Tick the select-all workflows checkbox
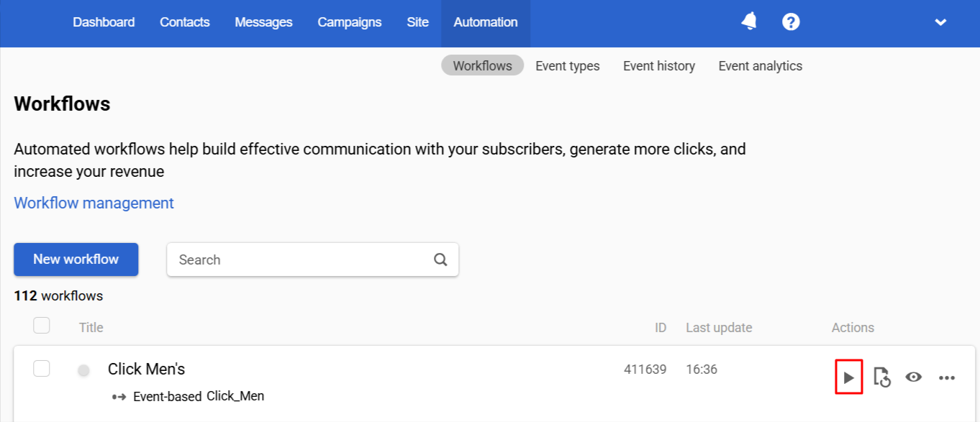The image size is (980, 422). 42,326
